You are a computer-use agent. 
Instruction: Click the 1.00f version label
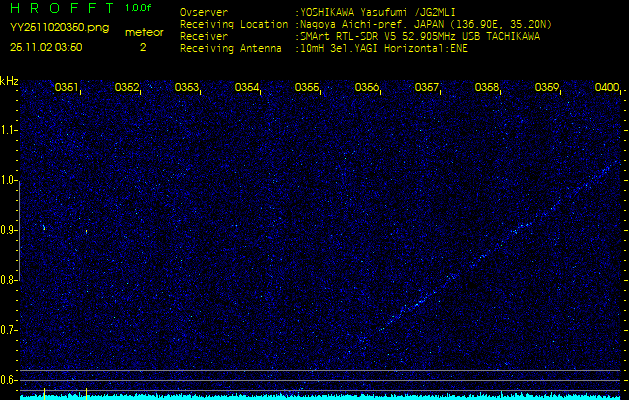point(139,8)
